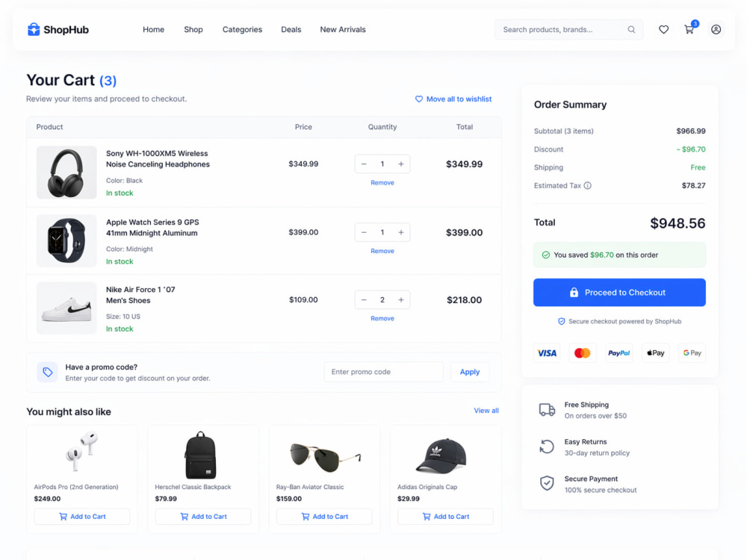Viewport: 747px width, 560px height.
Task: Increase Nike Air Force quantity with plus
Action: click(401, 300)
